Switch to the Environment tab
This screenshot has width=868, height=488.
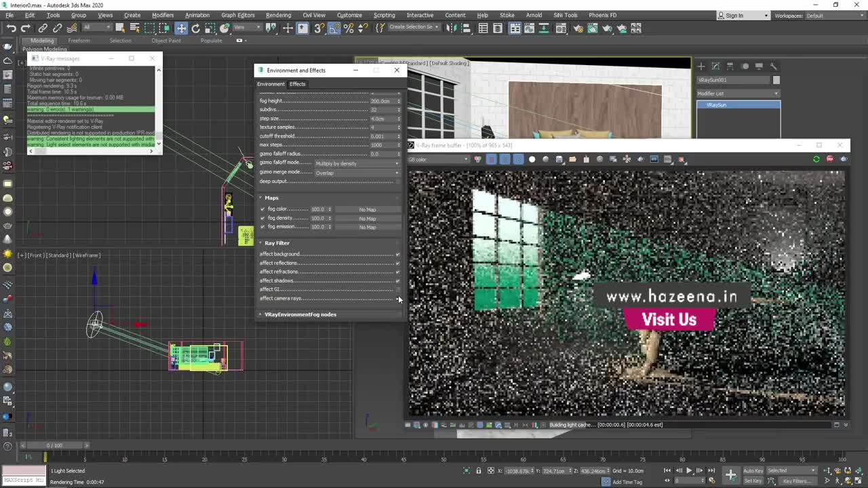click(x=271, y=84)
